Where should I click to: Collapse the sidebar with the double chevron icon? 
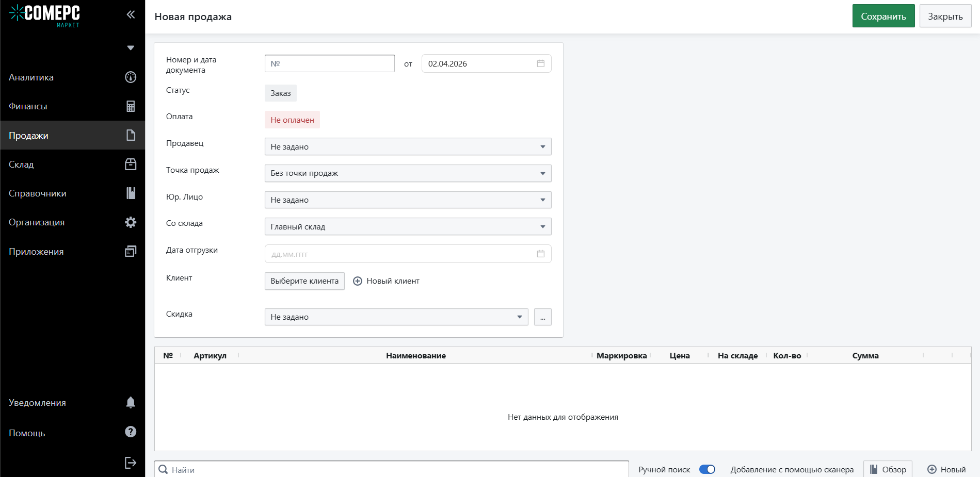click(x=131, y=14)
